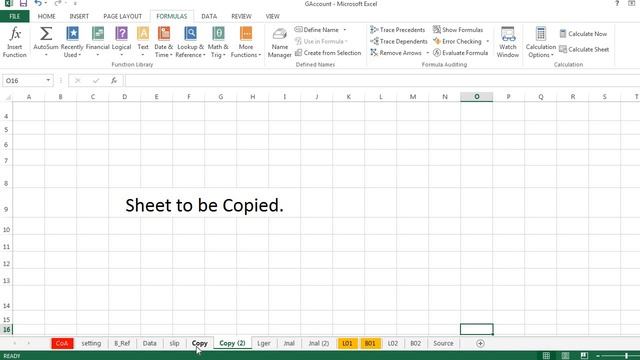The height and width of the screenshot is (360, 640).
Task: Select the orange L01 sheet tab
Action: [x=347, y=343]
